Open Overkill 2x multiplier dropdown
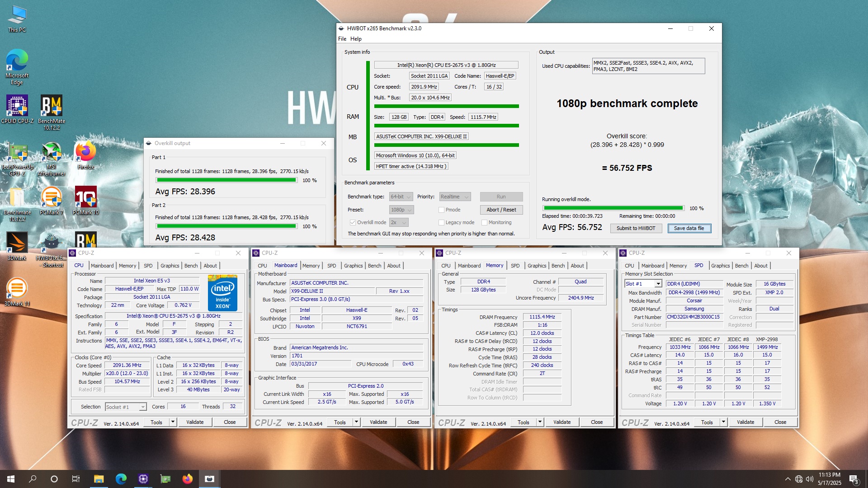 pyautogui.click(x=399, y=222)
